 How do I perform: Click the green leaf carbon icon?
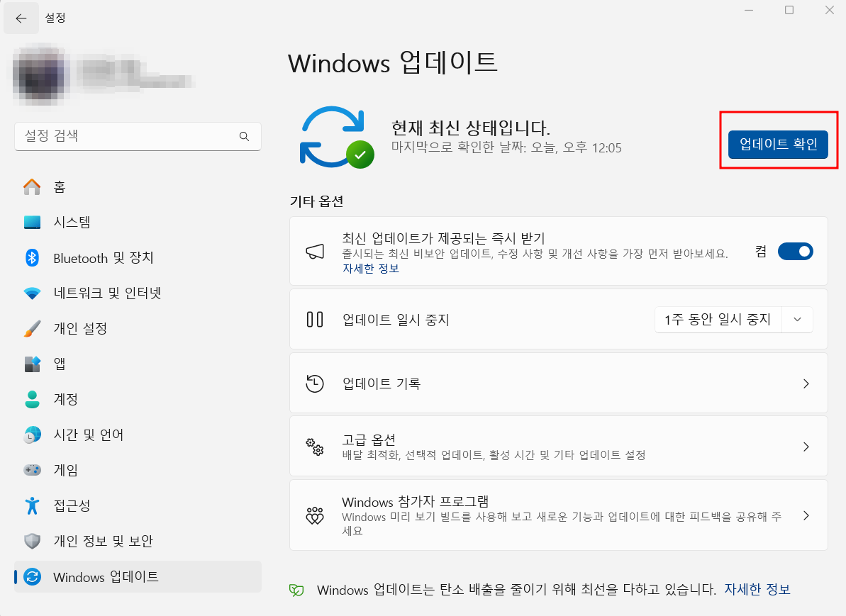click(x=296, y=590)
